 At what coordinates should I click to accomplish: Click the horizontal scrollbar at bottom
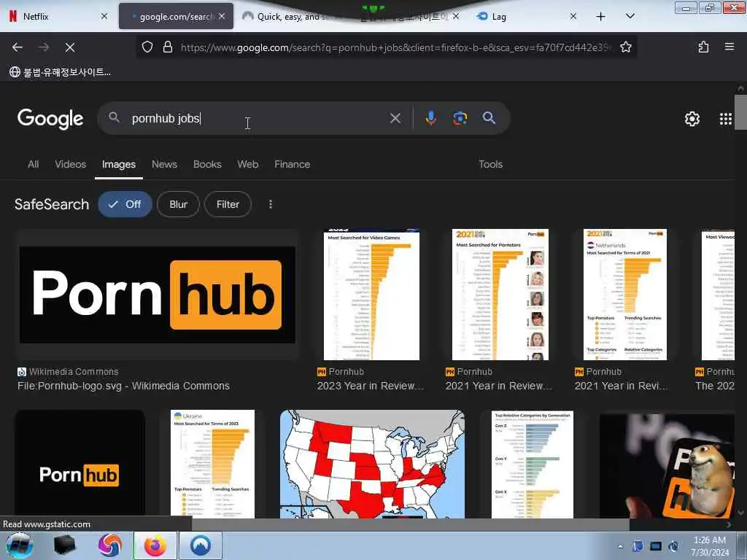tap(410, 524)
